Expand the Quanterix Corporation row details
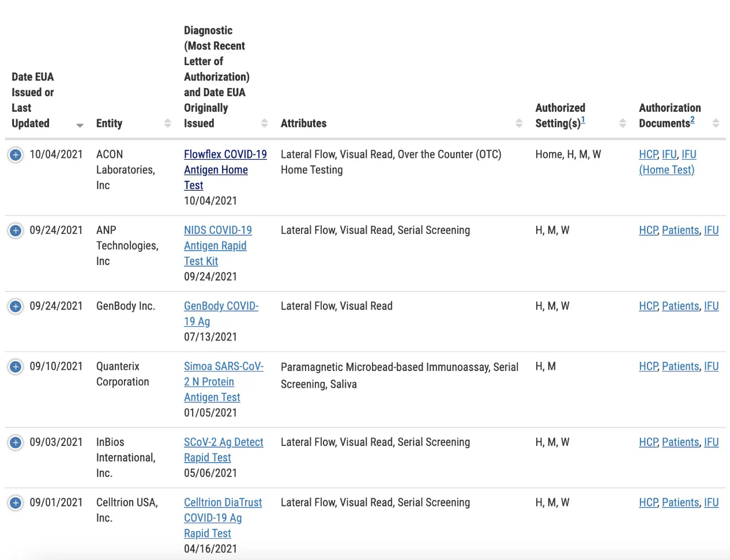 pyautogui.click(x=16, y=366)
